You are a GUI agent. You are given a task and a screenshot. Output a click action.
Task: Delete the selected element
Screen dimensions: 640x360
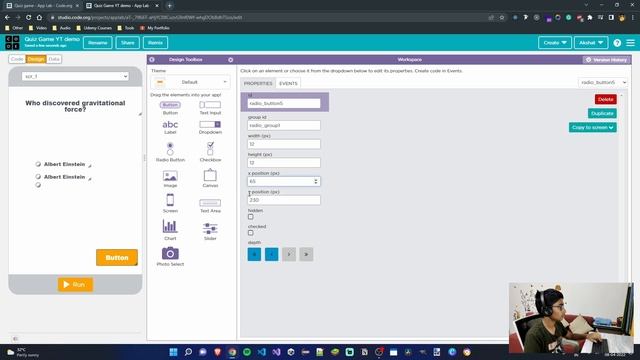click(606, 99)
